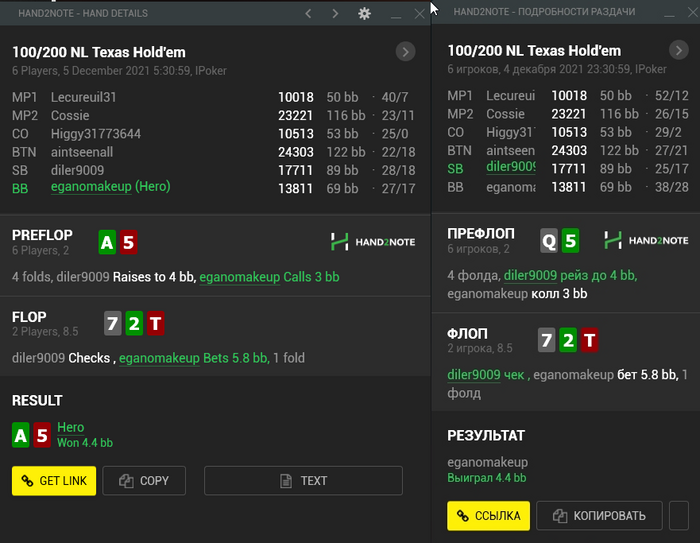The image size is (700, 543).
Task: Go to next hand arrow in Hand Details
Action: coord(335,13)
